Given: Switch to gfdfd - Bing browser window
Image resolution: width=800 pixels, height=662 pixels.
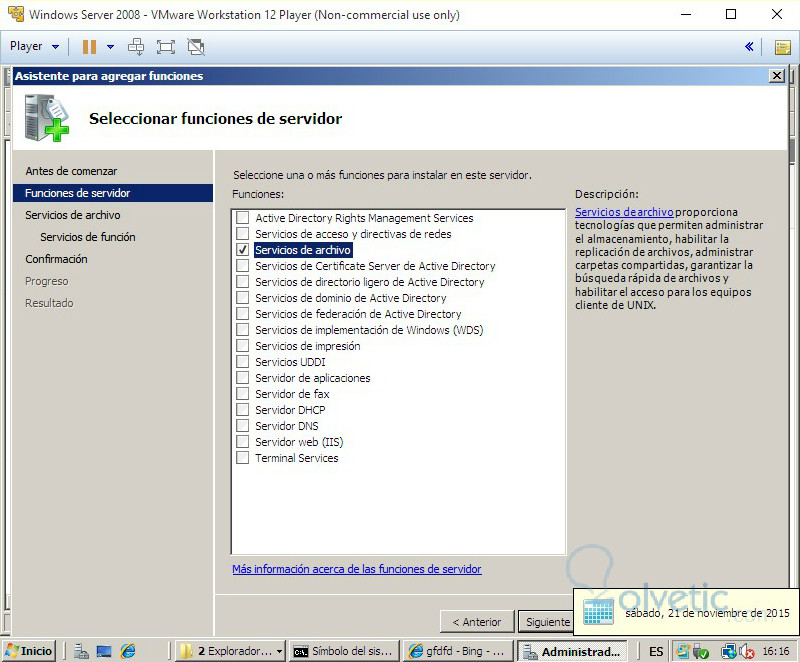Looking at the screenshot, I should (x=458, y=651).
